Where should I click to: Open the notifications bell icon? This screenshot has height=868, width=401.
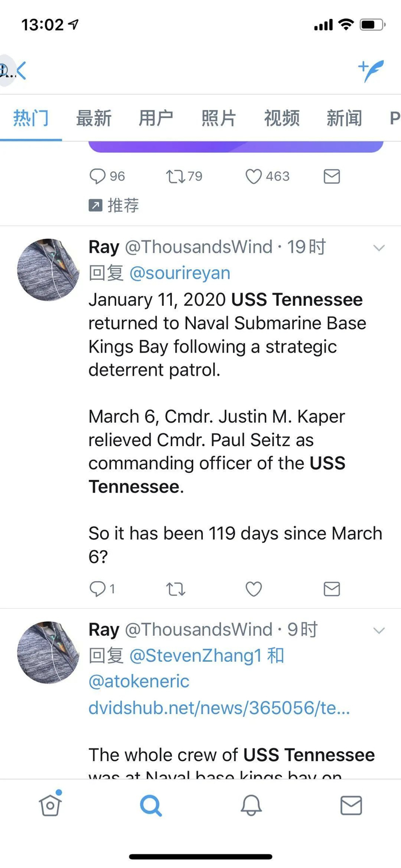pos(251,805)
